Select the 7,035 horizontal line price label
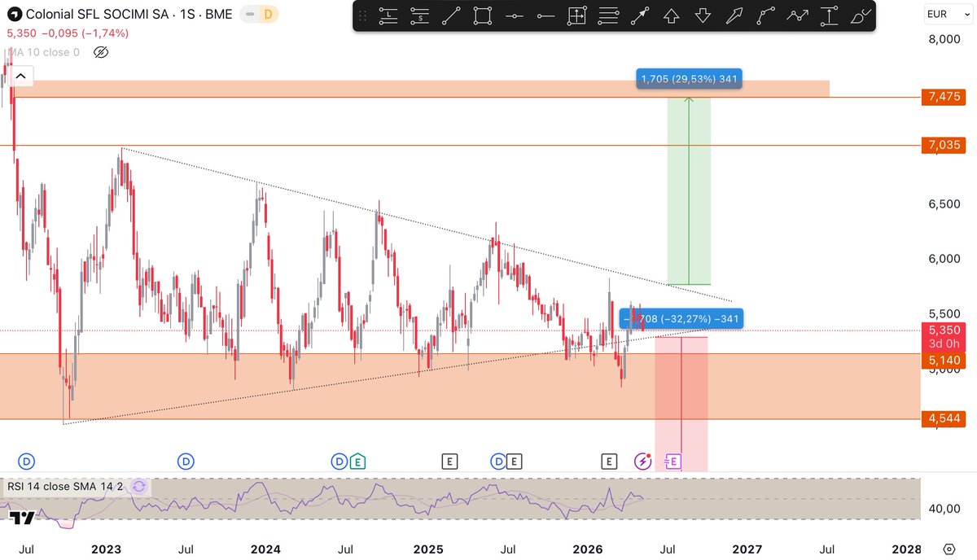Viewport: 977px width, 560px height. (x=944, y=145)
